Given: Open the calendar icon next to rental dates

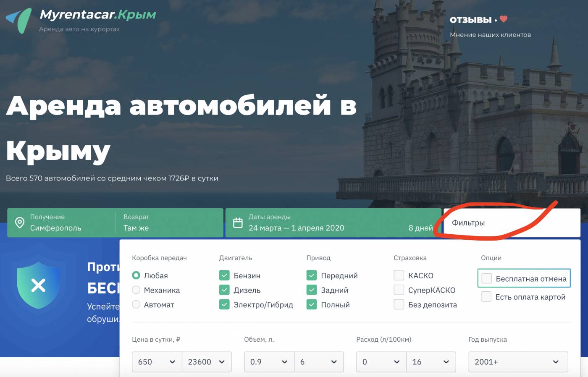Looking at the screenshot, I should click(x=238, y=223).
